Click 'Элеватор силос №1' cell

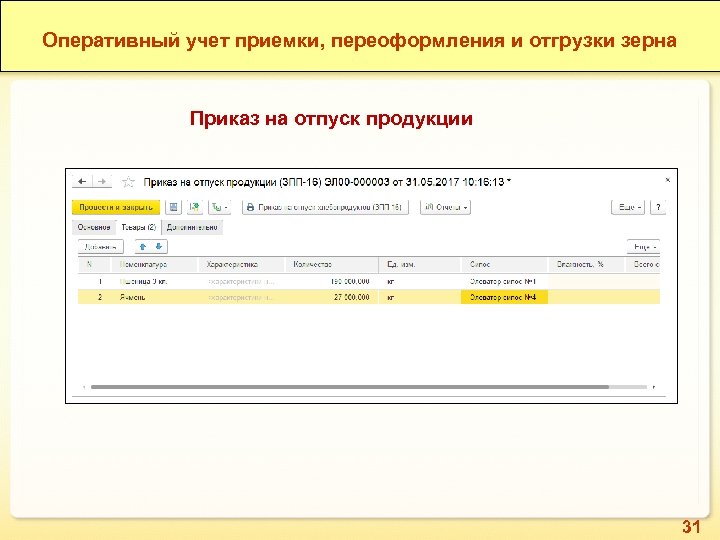pos(504,281)
